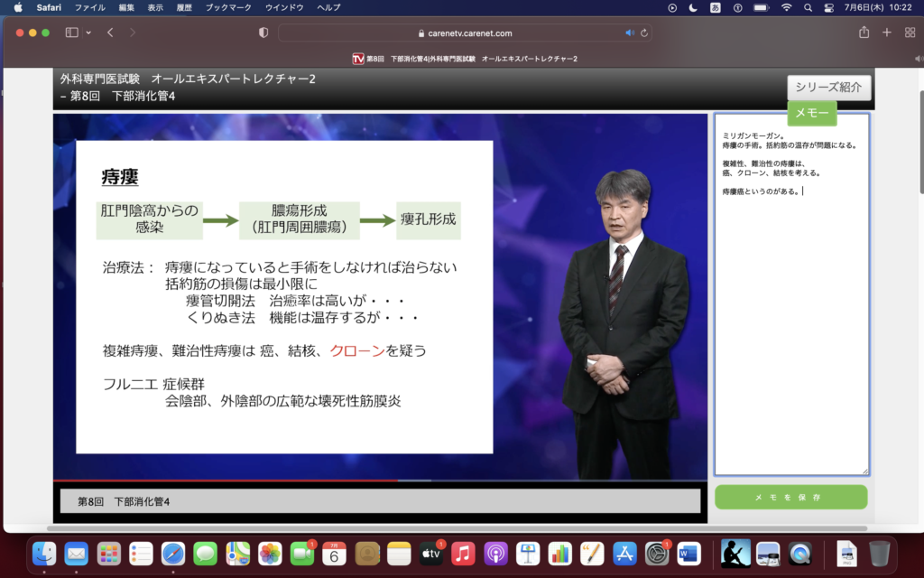Go back to the previous page

(110, 33)
